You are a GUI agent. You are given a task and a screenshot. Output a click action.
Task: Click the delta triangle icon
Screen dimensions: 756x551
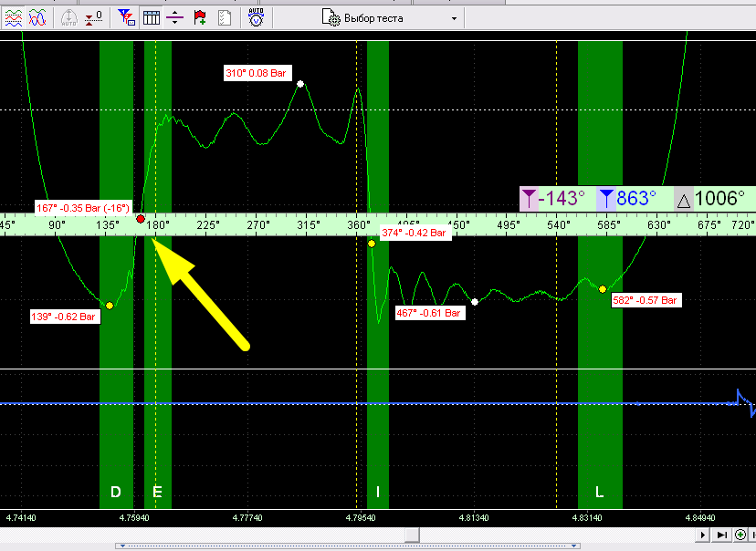[x=684, y=200]
